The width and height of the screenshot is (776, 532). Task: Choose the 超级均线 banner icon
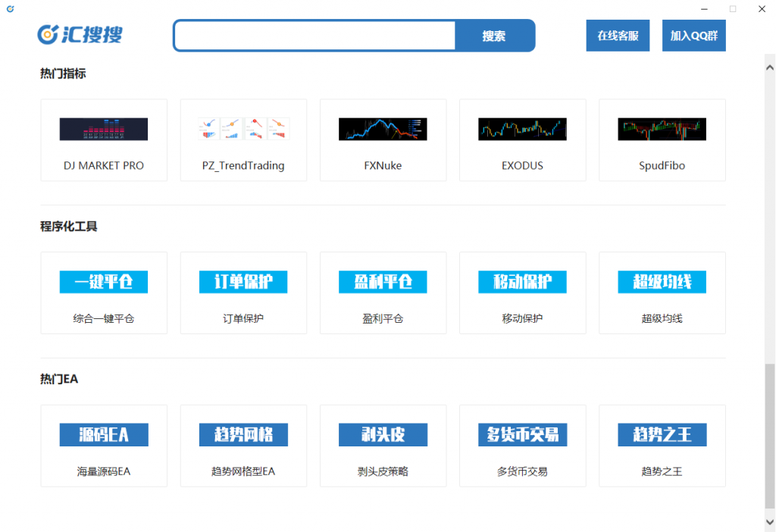tap(662, 282)
